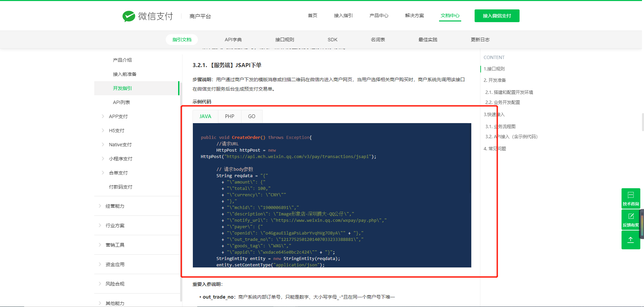Open 产品中心 in top navigation
This screenshot has width=644, height=307.
379,15
